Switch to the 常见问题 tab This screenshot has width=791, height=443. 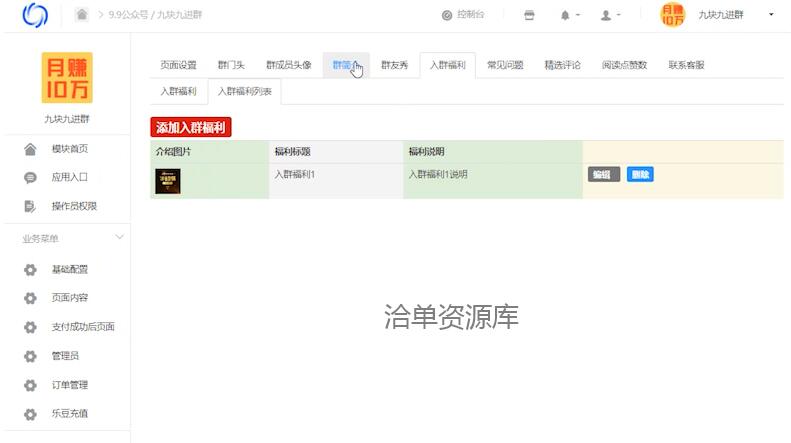click(x=505, y=65)
